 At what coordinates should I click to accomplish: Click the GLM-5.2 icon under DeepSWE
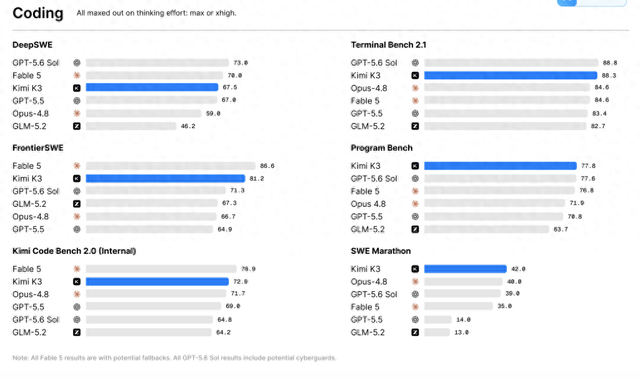tap(77, 126)
